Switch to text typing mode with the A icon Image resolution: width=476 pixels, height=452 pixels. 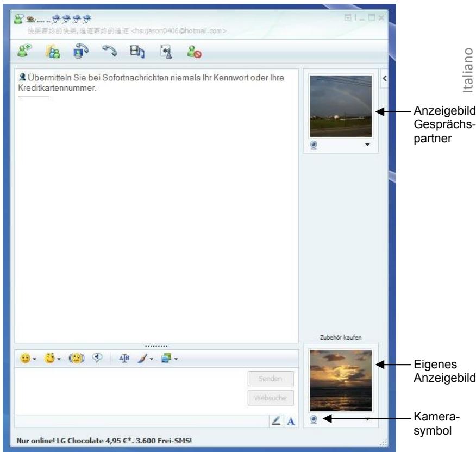(x=291, y=422)
